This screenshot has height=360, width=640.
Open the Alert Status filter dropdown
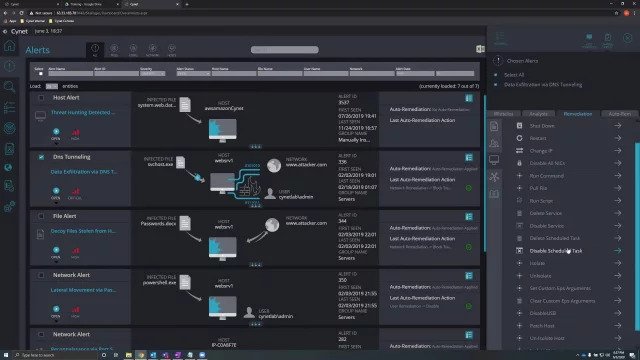[x=193, y=74]
